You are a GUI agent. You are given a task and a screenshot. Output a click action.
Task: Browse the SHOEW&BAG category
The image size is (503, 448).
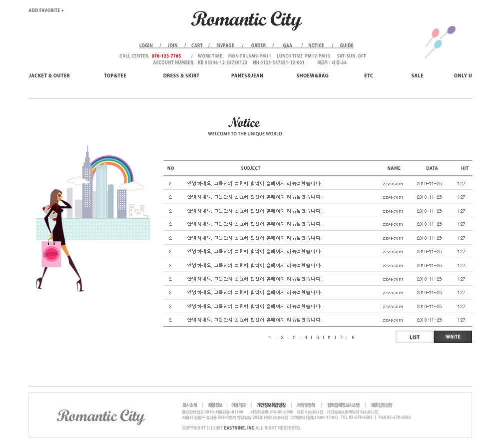point(312,76)
